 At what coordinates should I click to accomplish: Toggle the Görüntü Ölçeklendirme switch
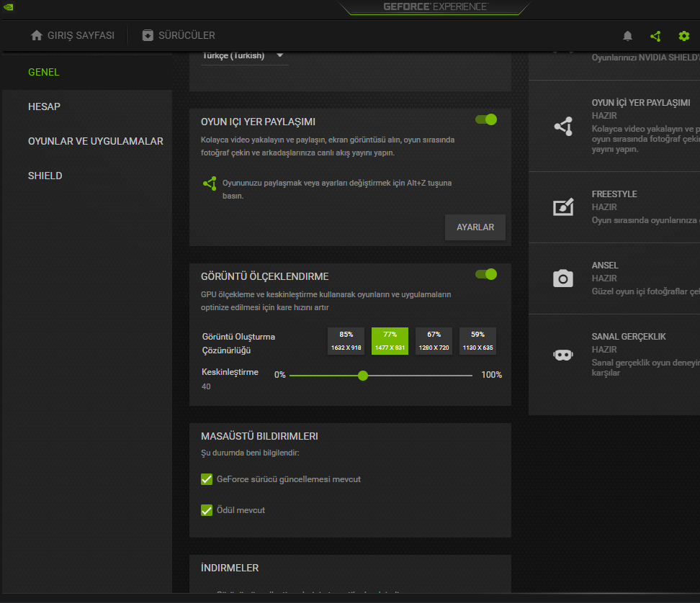(x=486, y=274)
